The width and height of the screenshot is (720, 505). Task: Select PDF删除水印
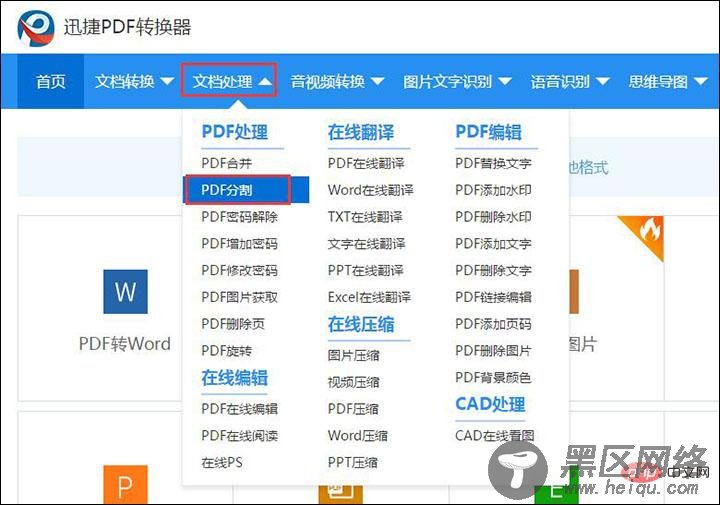493,217
